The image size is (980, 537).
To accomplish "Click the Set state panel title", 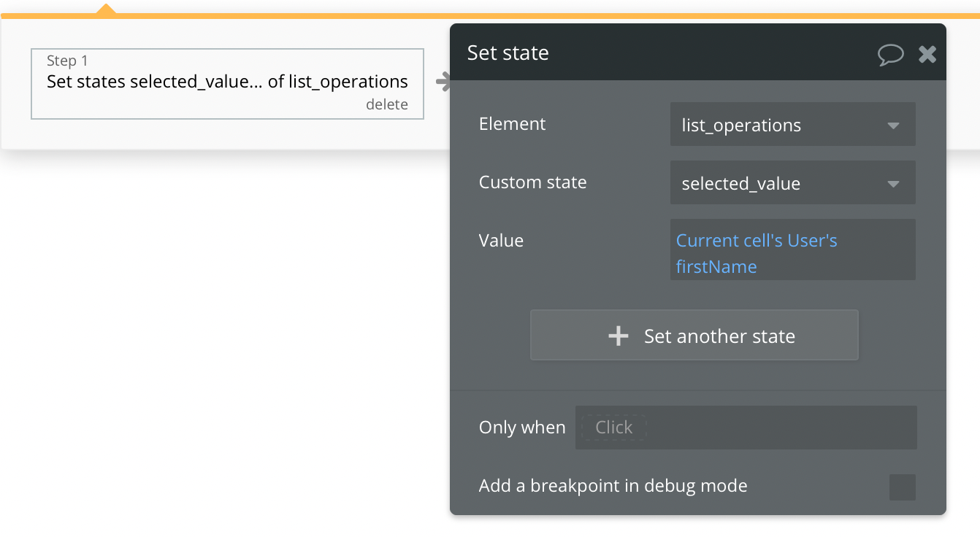I will tap(508, 53).
